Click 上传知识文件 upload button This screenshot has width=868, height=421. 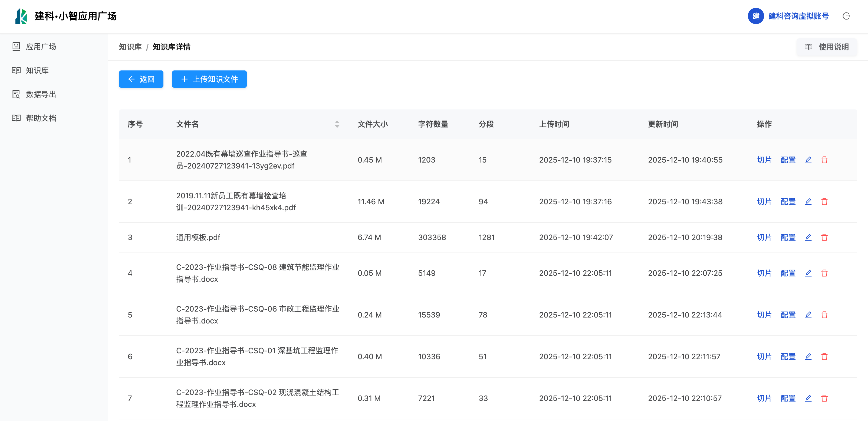tap(209, 79)
